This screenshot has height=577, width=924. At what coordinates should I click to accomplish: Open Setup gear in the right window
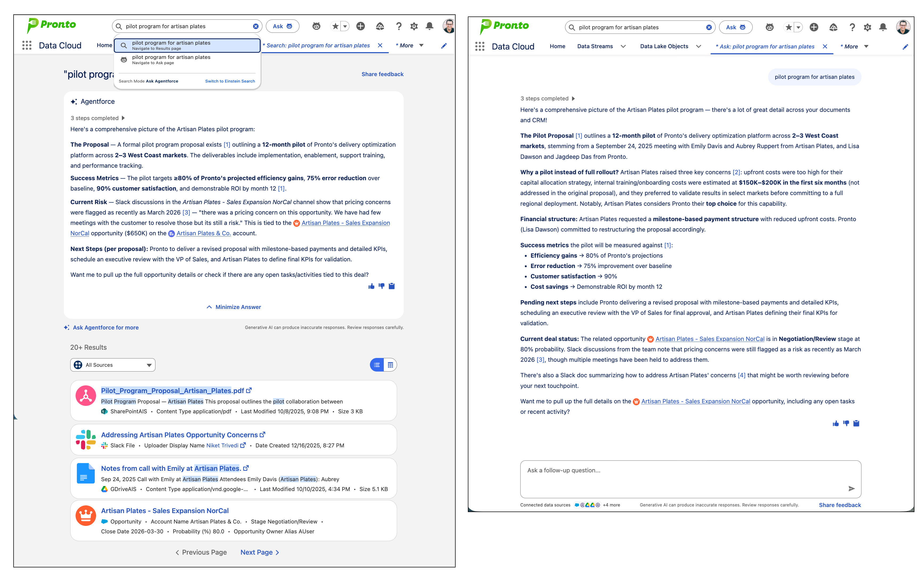(867, 27)
